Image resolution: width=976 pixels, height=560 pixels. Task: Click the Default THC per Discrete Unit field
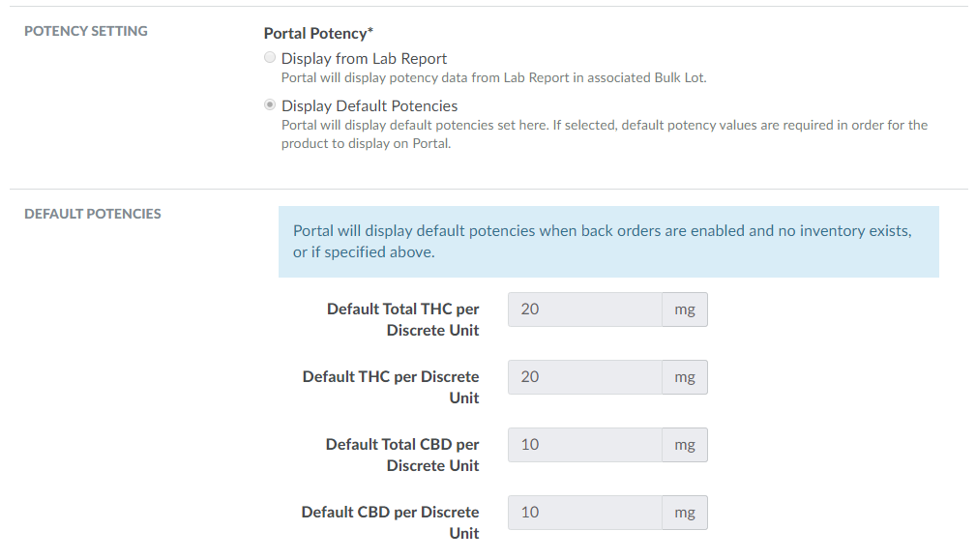[x=584, y=377]
